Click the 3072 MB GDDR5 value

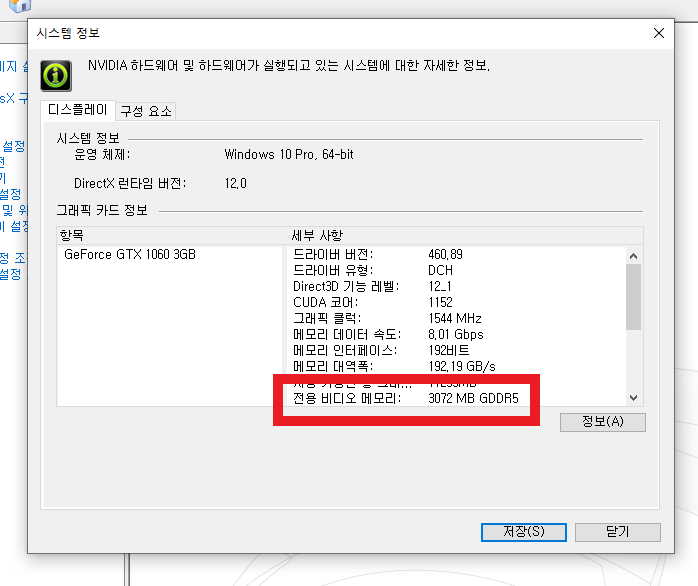coord(473,398)
